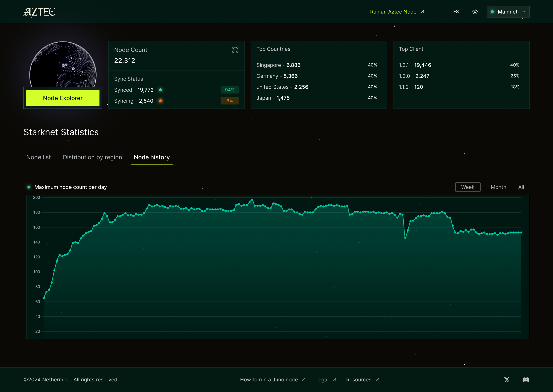The height and width of the screenshot is (392, 553).
Task: Open the Legal footer link
Action: click(x=322, y=379)
